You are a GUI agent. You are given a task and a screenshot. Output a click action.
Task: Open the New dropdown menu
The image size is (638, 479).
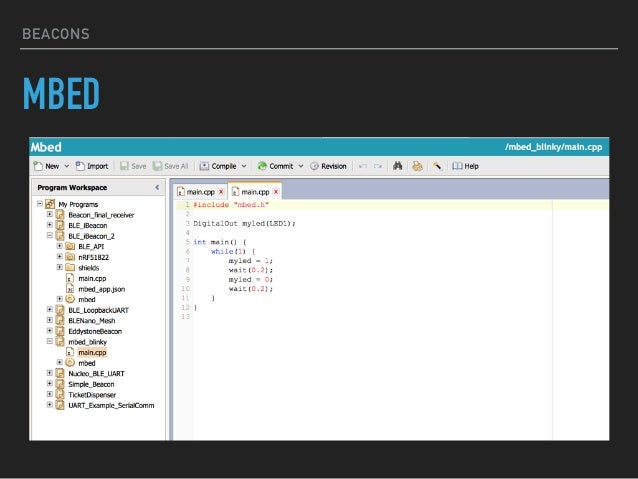(x=69, y=166)
